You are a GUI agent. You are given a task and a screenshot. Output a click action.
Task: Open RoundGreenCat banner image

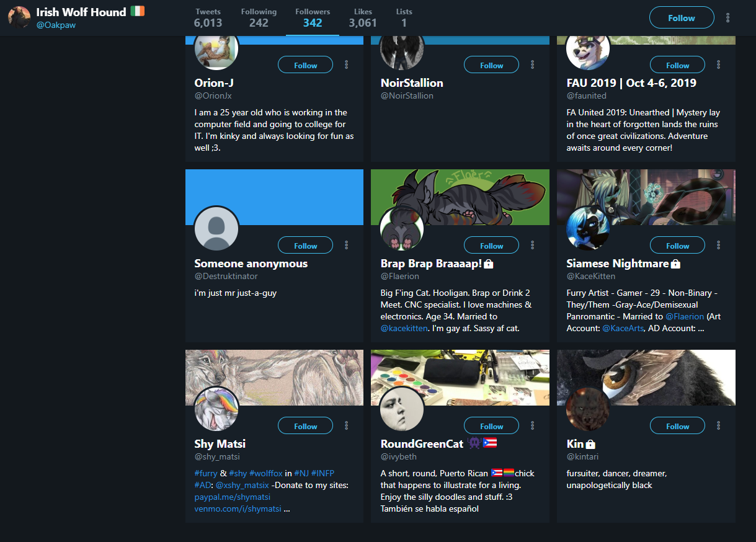coord(460,378)
